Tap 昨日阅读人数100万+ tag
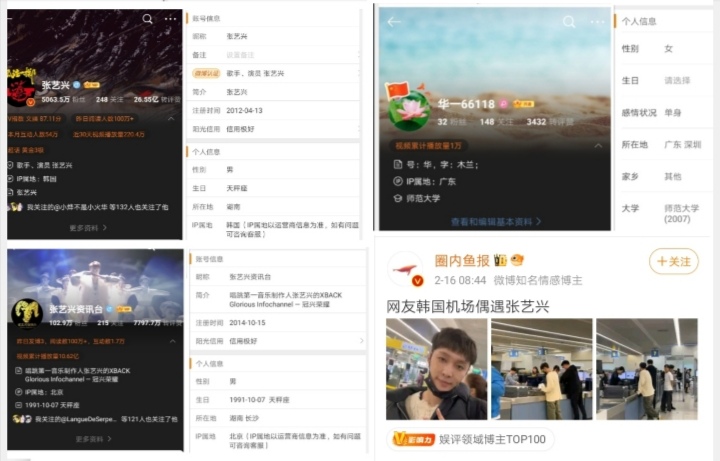This screenshot has width=720, height=461. point(105,118)
